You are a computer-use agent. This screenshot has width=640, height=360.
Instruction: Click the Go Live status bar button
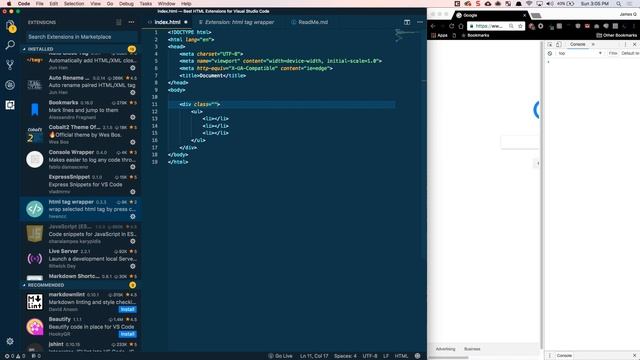tap(280, 356)
